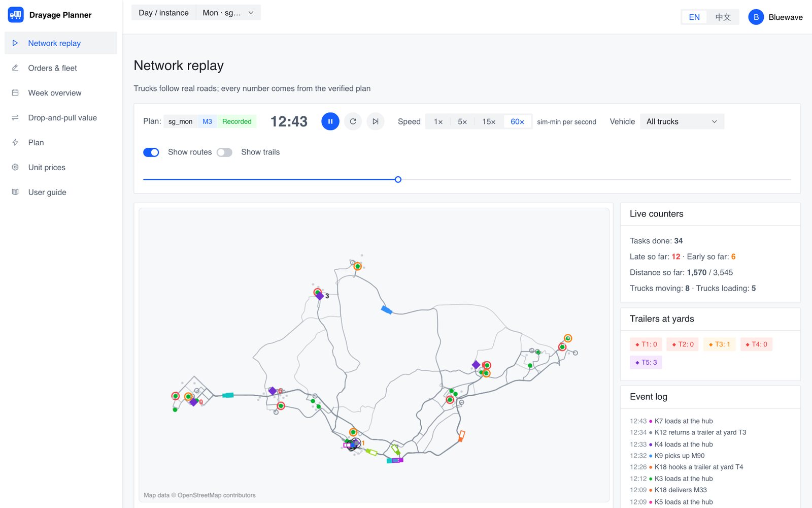Set speed to 5×
This screenshot has height=508, width=812.
click(x=462, y=122)
